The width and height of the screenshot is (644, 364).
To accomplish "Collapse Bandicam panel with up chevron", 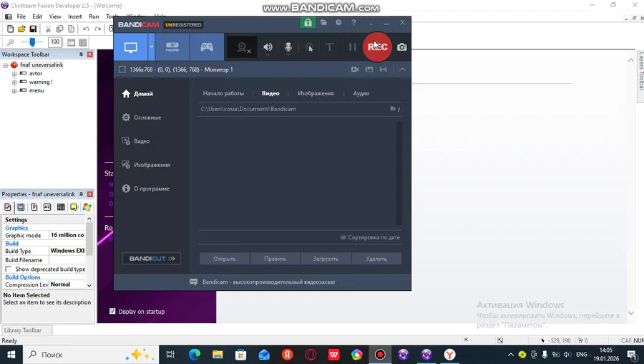I will pyautogui.click(x=402, y=70).
